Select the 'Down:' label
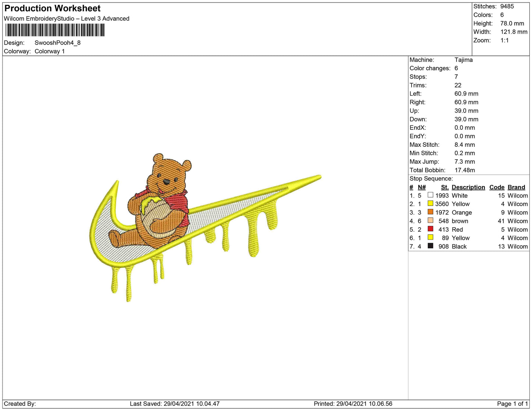 [418, 119]
